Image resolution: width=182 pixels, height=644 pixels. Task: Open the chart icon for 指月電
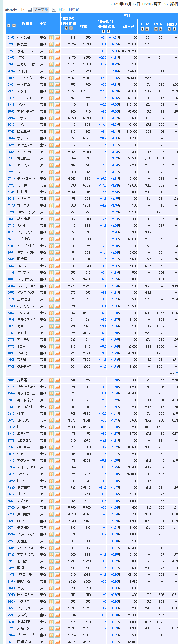(57, 380)
